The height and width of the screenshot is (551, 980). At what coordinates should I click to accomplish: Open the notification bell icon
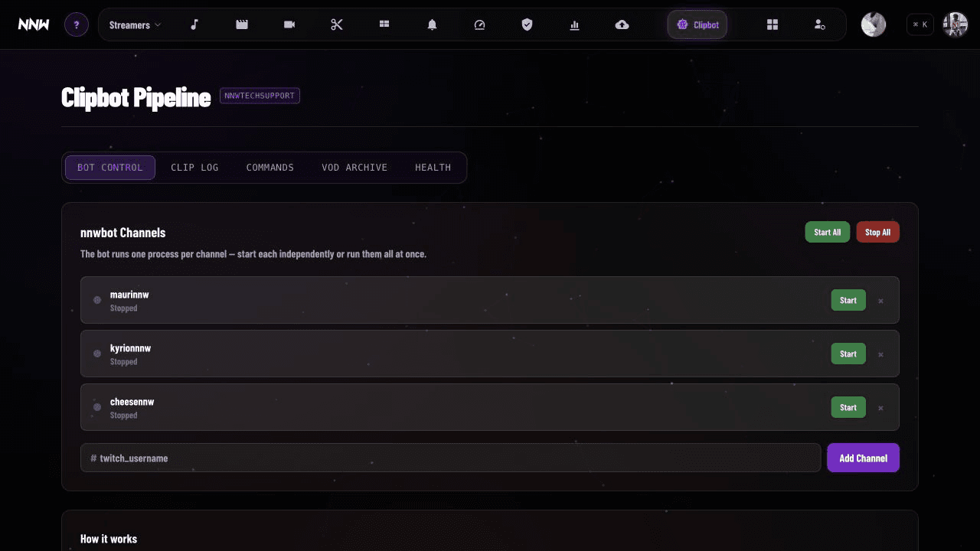[432, 24]
